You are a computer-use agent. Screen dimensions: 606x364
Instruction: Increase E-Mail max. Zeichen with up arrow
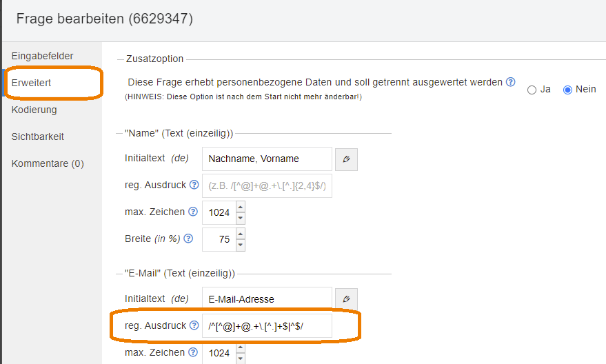(240, 348)
